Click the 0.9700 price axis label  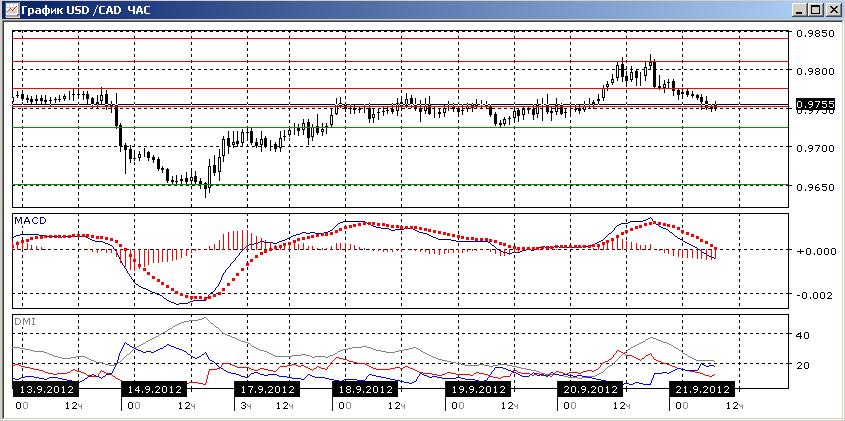click(x=815, y=148)
